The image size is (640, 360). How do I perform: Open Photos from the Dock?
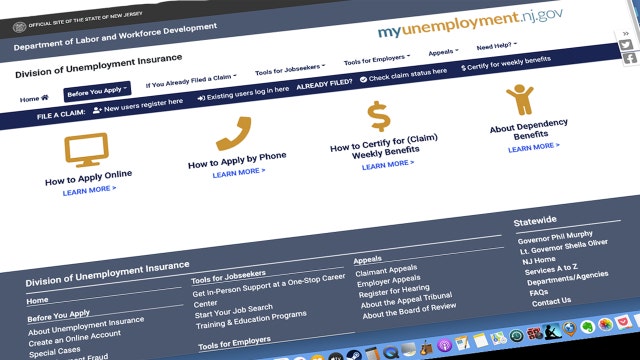click(x=606, y=324)
